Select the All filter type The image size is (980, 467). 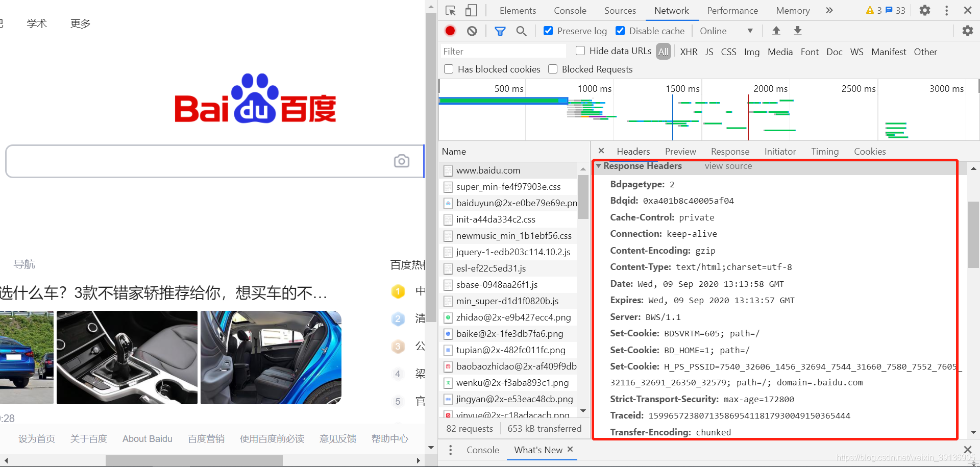pyautogui.click(x=664, y=52)
